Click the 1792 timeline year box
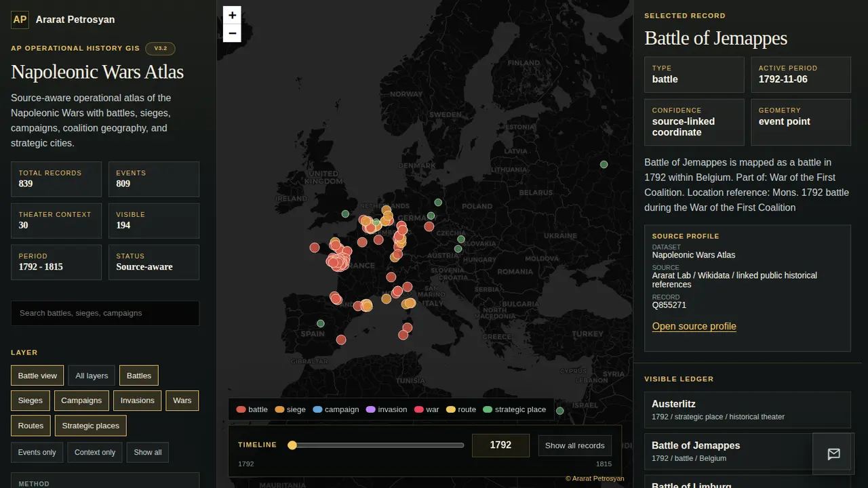 pos(500,445)
